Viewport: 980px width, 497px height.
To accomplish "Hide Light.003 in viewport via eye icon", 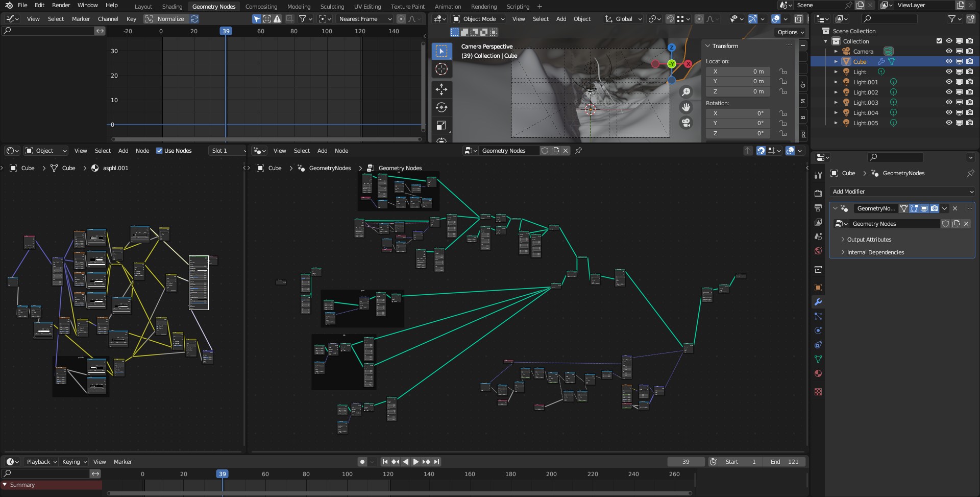I will coord(949,102).
